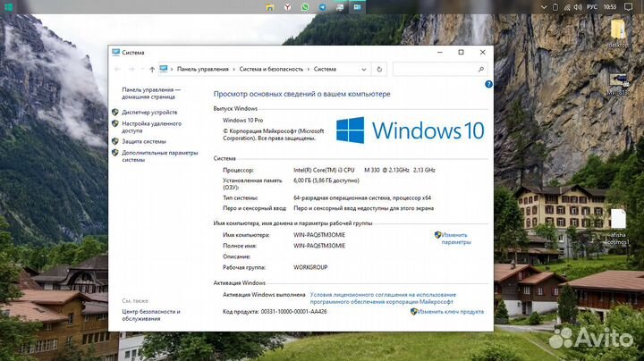Click the shield icon beside Диспетчер устройств
The height and width of the screenshot is (361, 644).
point(115,112)
